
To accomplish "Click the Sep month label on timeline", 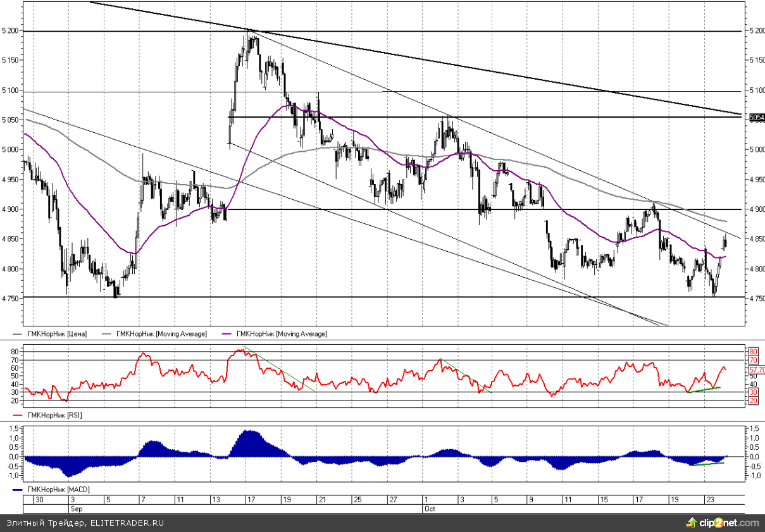I will point(75,508).
